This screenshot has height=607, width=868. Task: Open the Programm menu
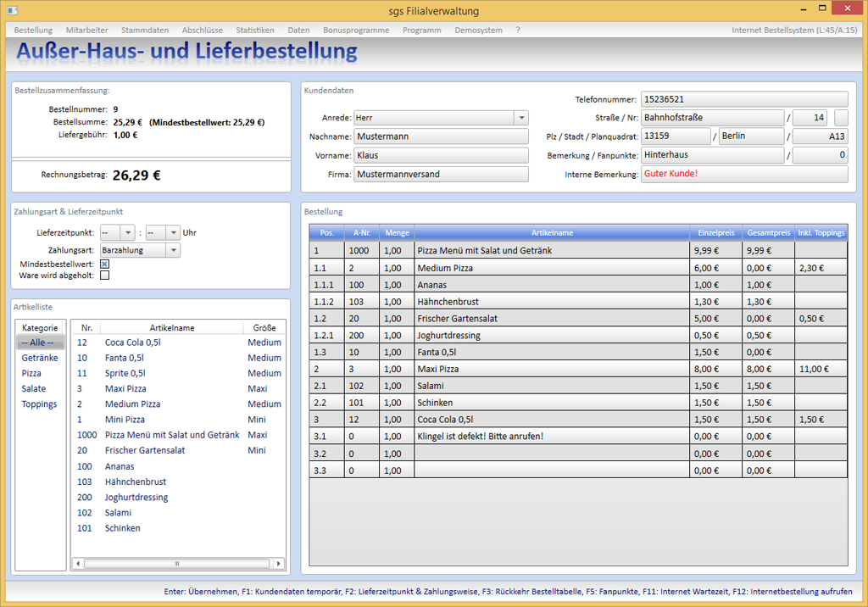pyautogui.click(x=422, y=30)
